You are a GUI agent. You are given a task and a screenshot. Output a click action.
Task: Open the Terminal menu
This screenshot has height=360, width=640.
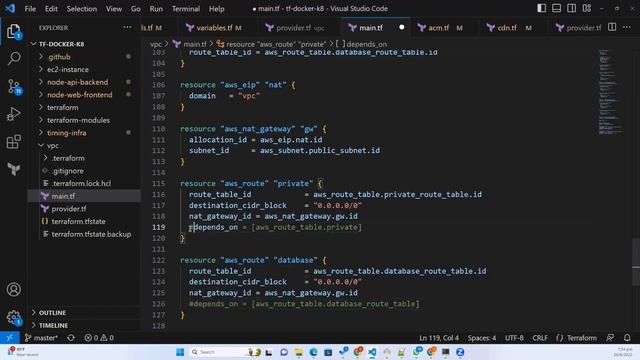click(x=186, y=9)
